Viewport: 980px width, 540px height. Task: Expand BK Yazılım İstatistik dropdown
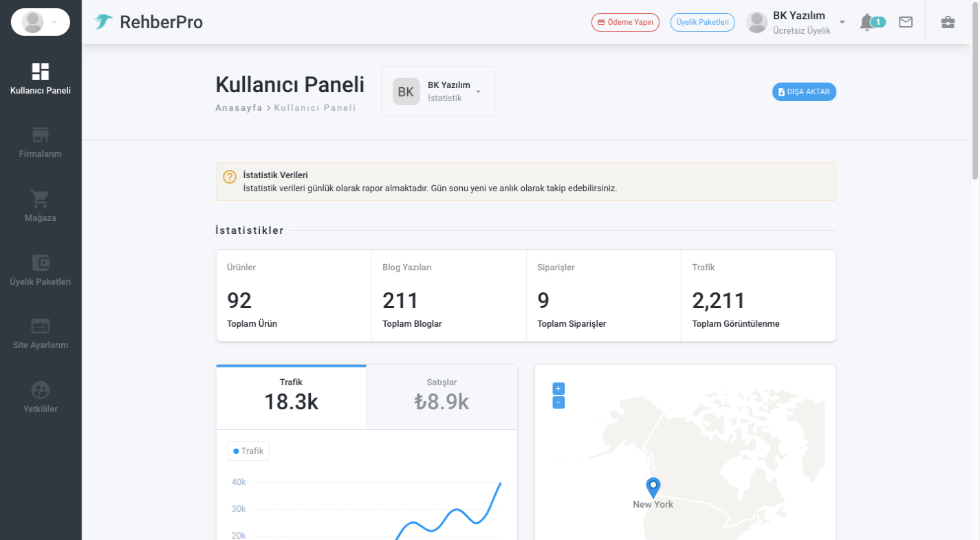click(438, 91)
